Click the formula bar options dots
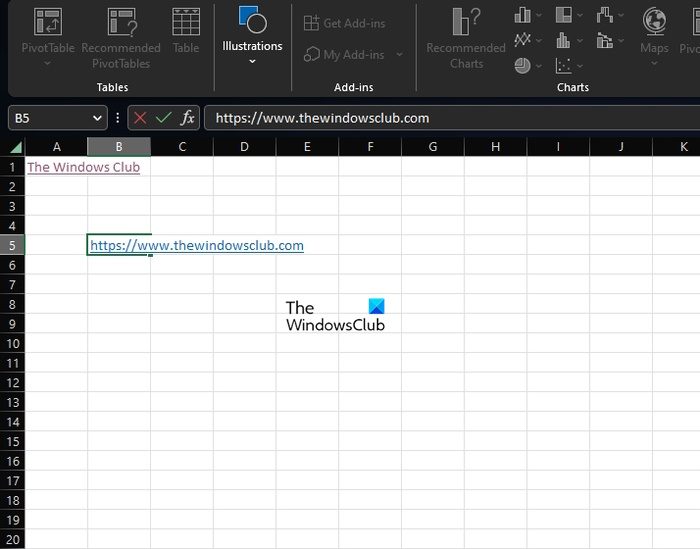Screen dimensions: 700x549 (x=117, y=118)
